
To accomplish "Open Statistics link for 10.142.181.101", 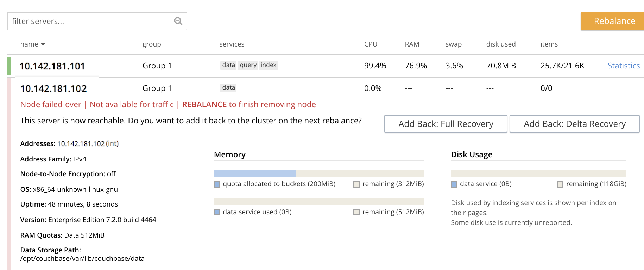I will (624, 66).
